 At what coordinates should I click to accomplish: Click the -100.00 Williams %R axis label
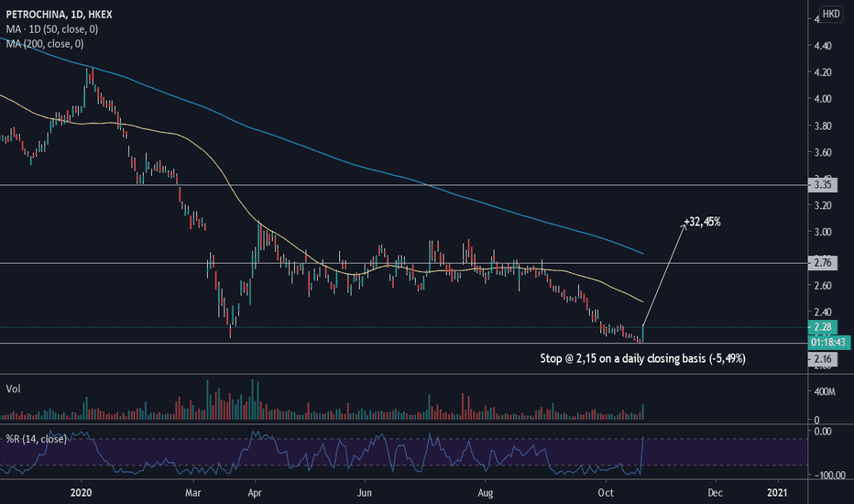(x=830, y=475)
